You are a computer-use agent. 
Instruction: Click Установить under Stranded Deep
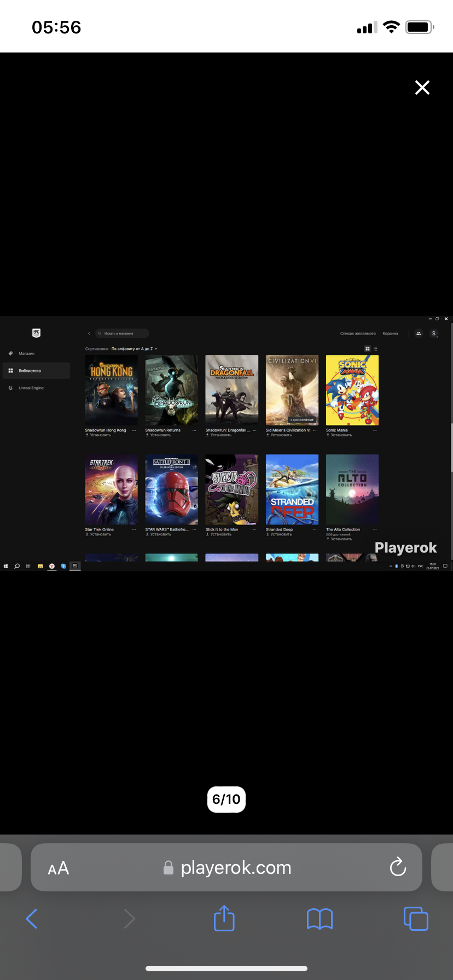point(279,534)
